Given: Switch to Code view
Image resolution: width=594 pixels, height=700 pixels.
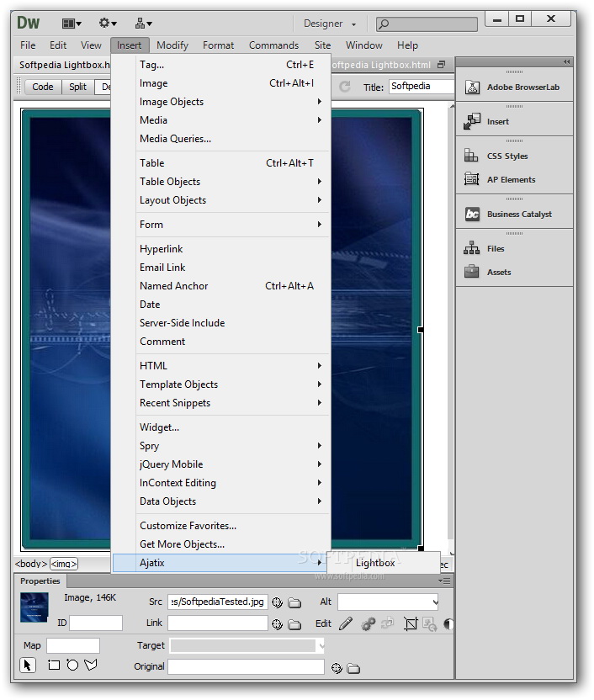Looking at the screenshot, I should 42,87.
